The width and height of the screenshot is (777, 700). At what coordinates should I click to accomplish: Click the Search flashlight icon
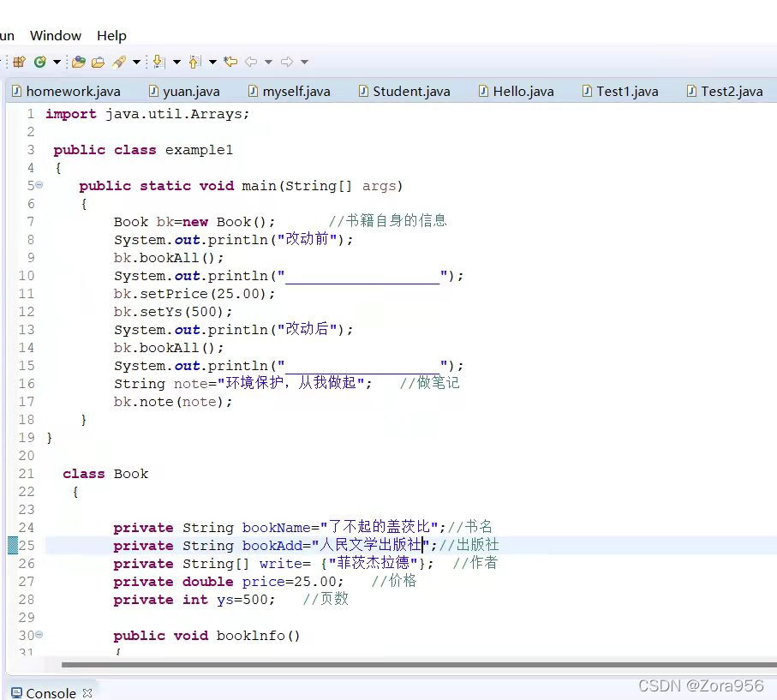(119, 62)
